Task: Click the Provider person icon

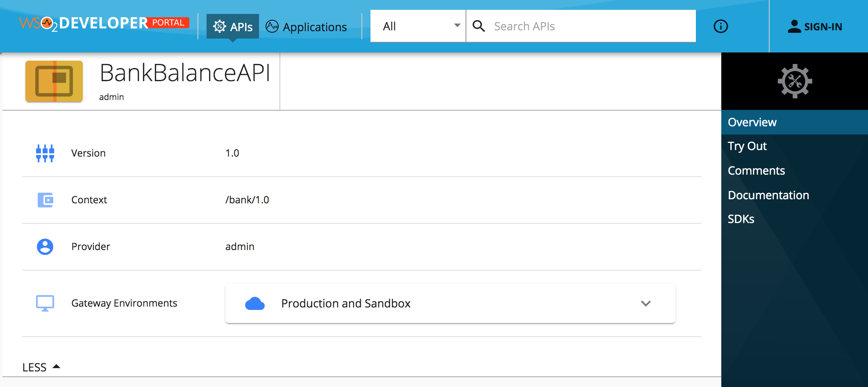Action: tap(45, 246)
